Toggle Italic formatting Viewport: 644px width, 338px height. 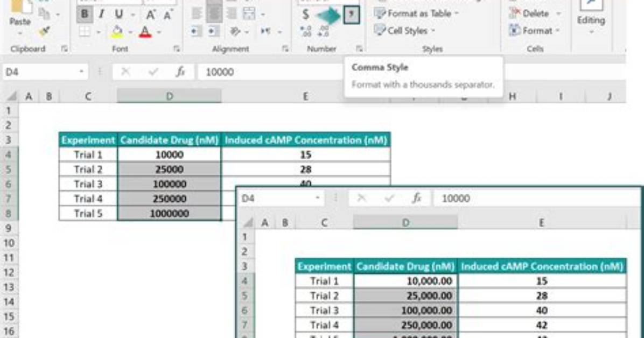[101, 15]
